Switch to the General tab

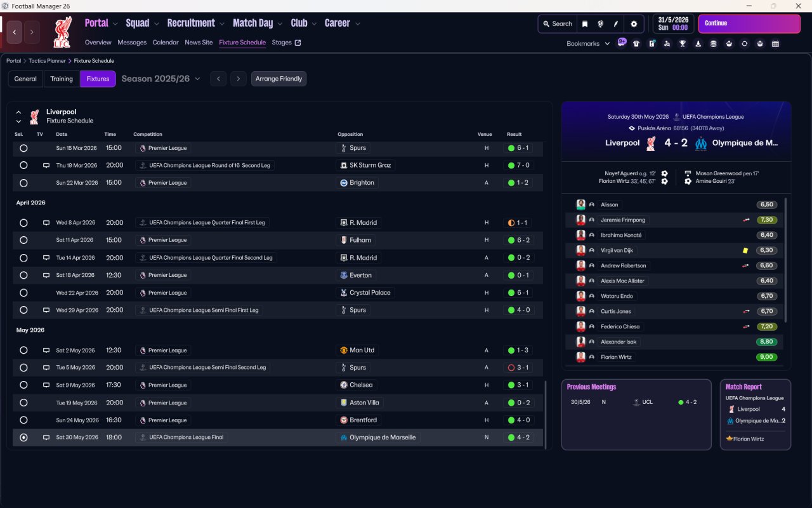coord(25,79)
